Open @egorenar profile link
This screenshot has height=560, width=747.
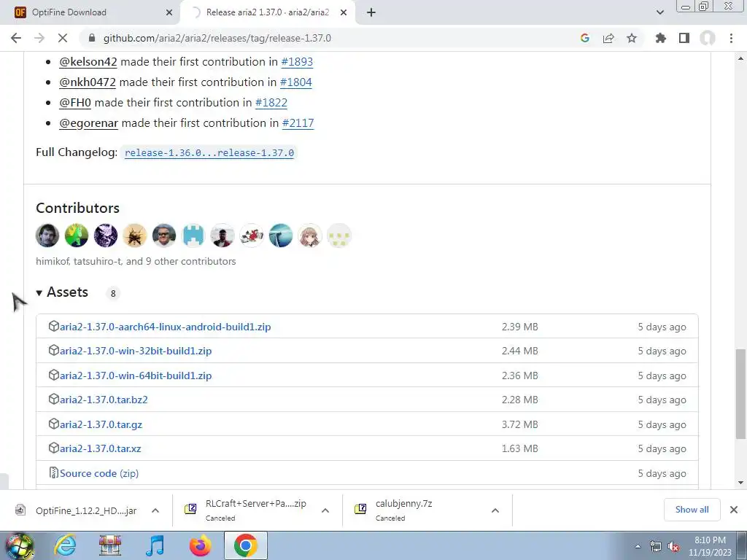pos(88,123)
